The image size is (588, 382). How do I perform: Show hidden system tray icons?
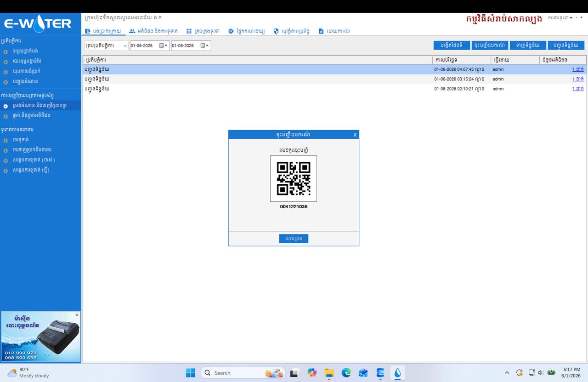point(507,373)
